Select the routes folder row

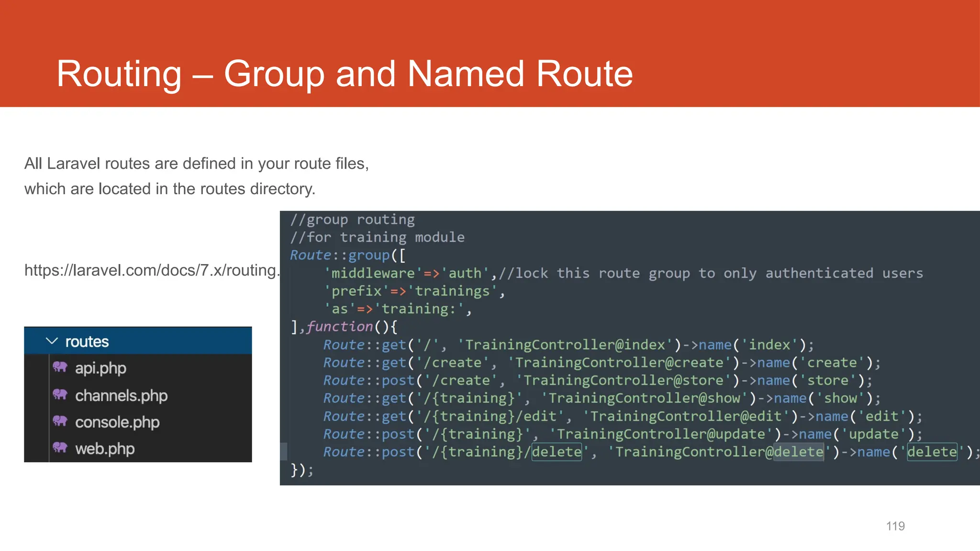[138, 341]
